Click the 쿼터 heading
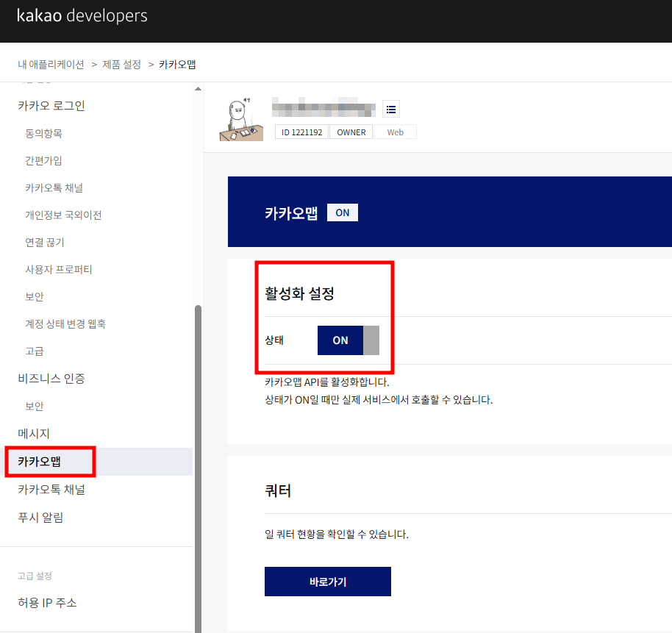Screen dimensions: 672x633 pos(278,490)
